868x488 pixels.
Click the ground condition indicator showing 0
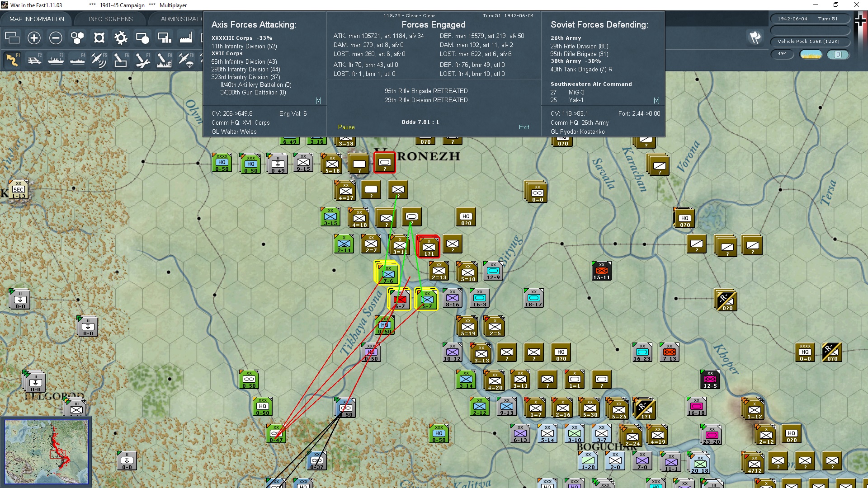[838, 54]
